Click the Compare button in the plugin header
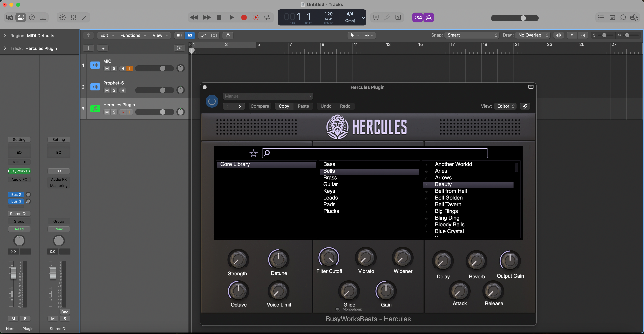Image resolution: width=644 pixels, height=334 pixels. click(x=259, y=106)
